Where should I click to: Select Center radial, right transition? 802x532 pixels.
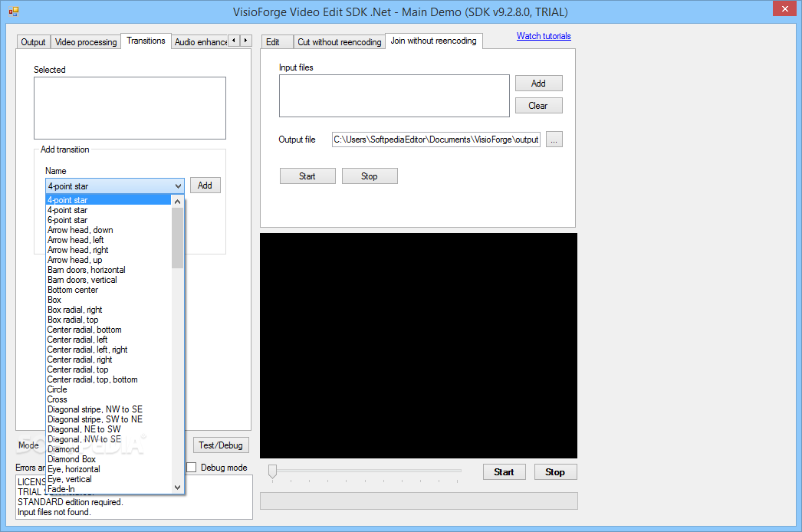tap(108, 360)
